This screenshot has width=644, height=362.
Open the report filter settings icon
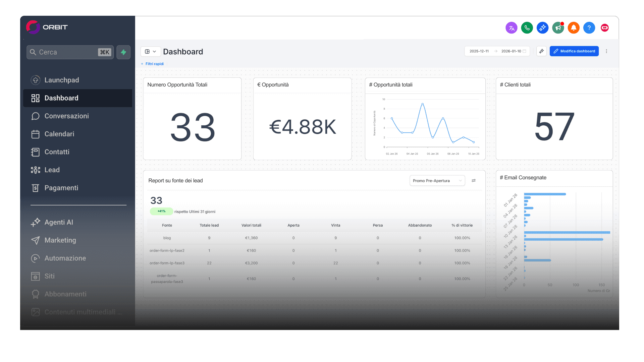click(x=474, y=181)
